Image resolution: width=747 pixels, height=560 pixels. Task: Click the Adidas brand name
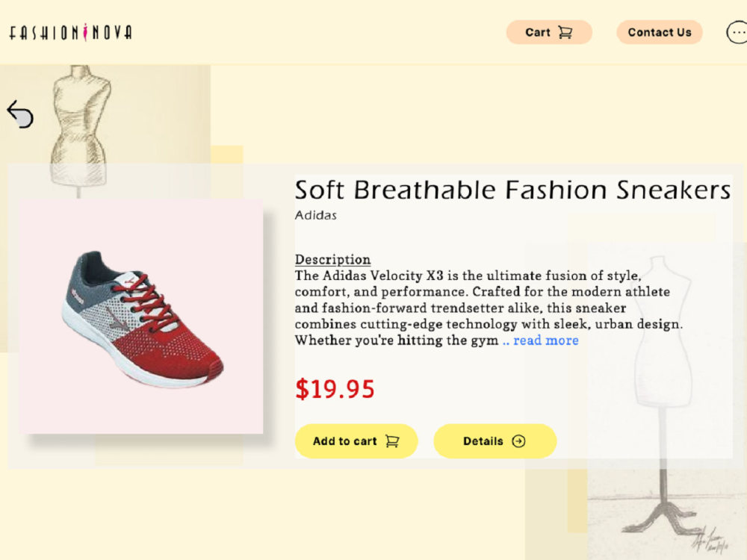[316, 215]
